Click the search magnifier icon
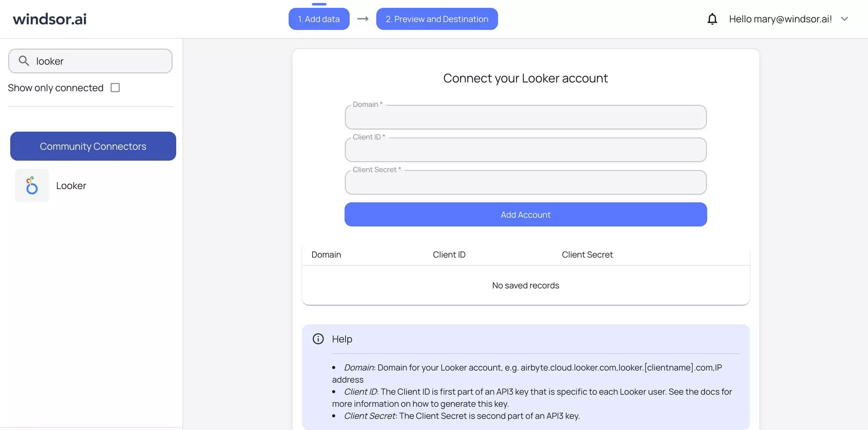This screenshot has width=868, height=430. (24, 61)
